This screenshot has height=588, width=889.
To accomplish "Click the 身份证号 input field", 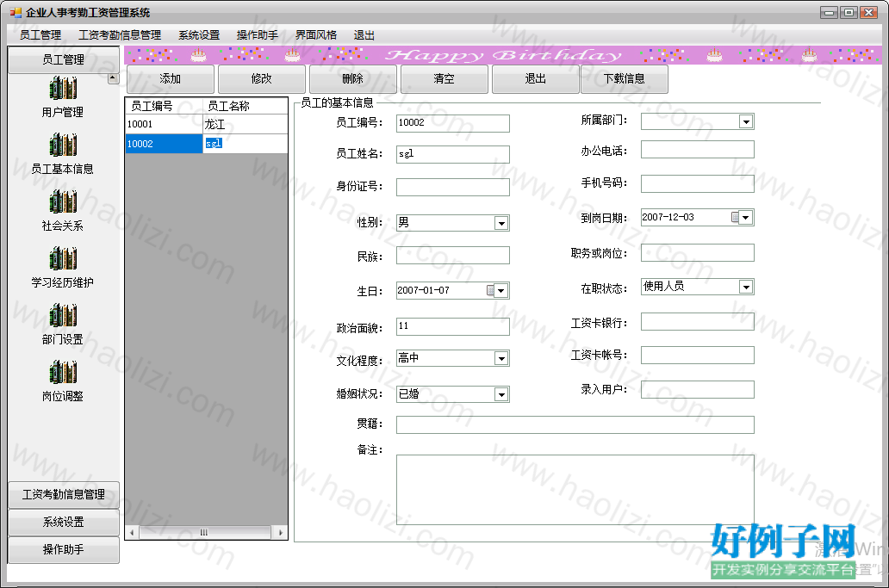I will tap(452, 187).
